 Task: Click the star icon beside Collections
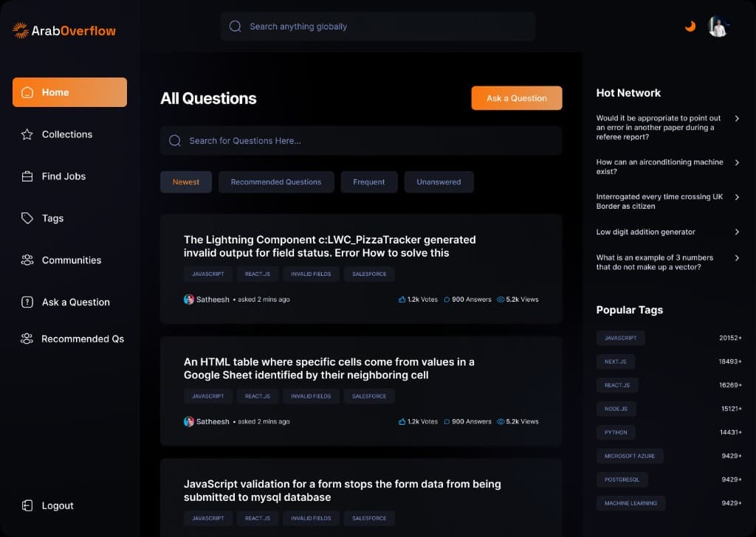(x=27, y=134)
